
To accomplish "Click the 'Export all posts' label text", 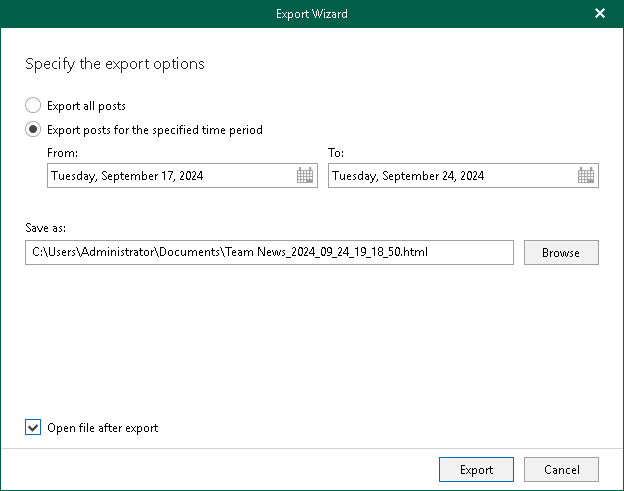I will coord(86,105).
